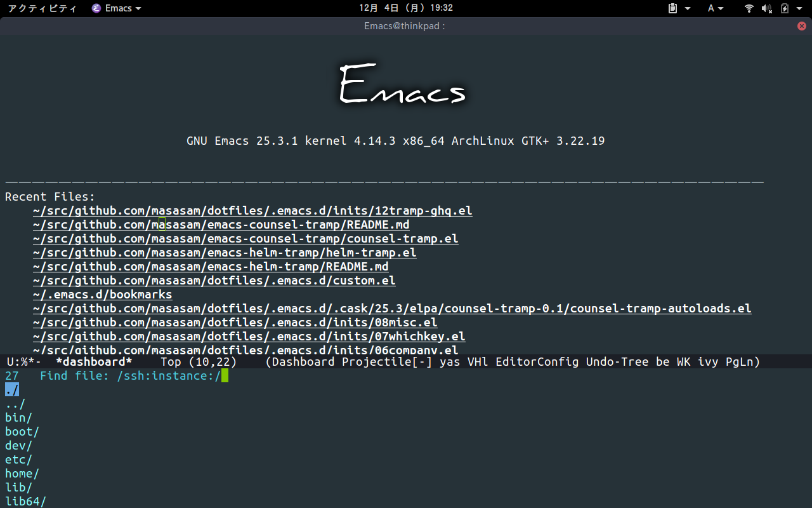
Task: Click the minor modes list in mode line
Action: pos(513,362)
